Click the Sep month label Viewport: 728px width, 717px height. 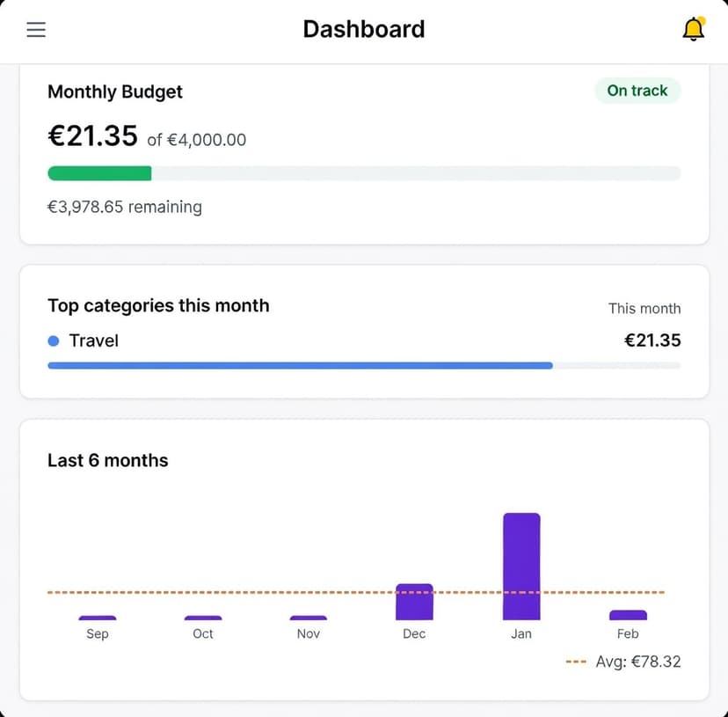(97, 633)
